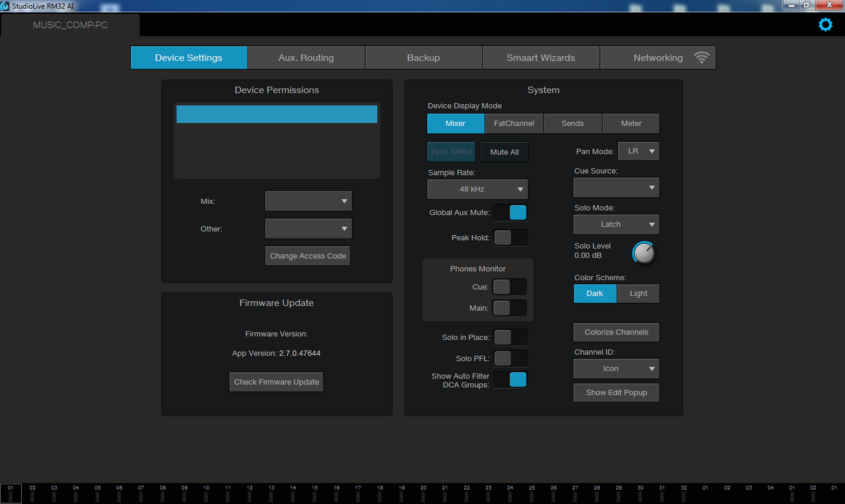Viewport: 845px width, 504px height.
Task: Switch to the Networking tab
Action: click(658, 57)
